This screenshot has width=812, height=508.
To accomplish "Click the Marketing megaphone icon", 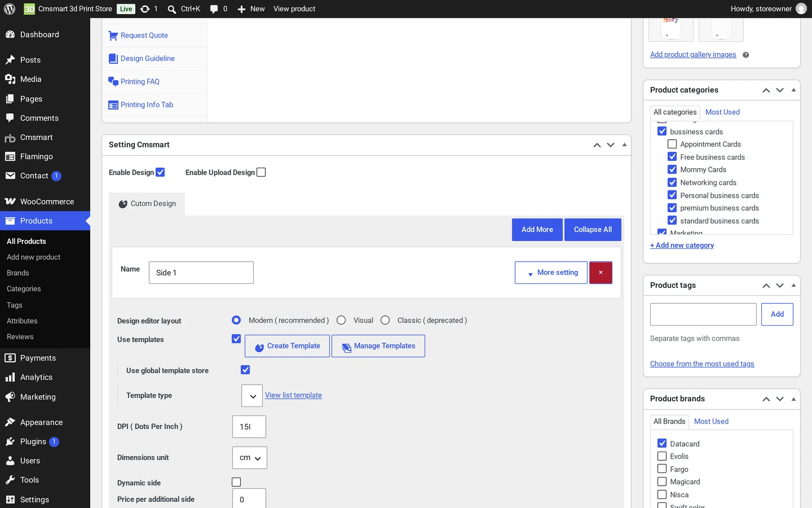I will pyautogui.click(x=10, y=397).
